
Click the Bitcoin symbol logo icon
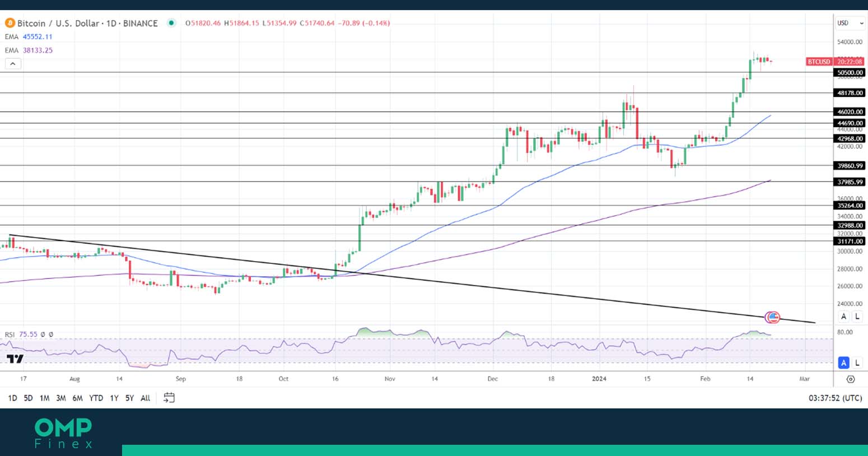pyautogui.click(x=10, y=23)
